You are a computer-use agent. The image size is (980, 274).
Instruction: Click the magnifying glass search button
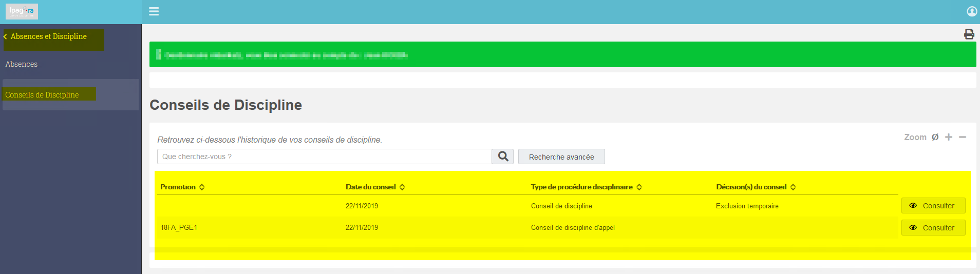[503, 156]
